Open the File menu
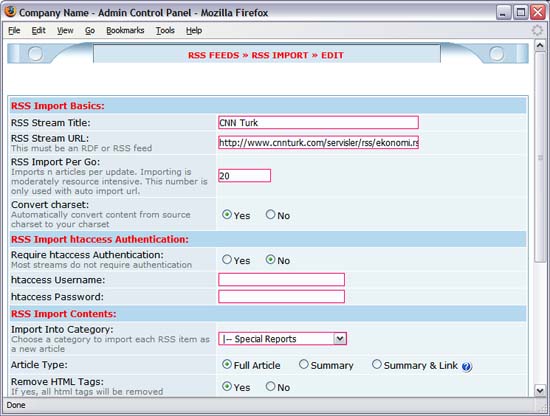550x416 pixels. click(14, 31)
